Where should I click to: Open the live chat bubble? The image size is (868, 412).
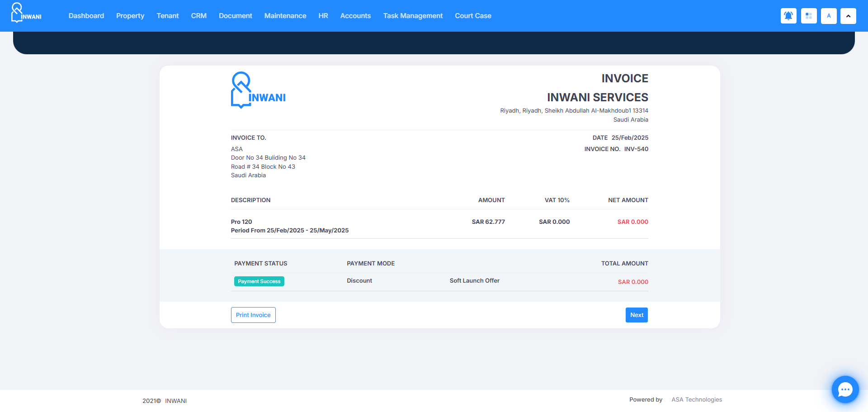[x=845, y=389]
